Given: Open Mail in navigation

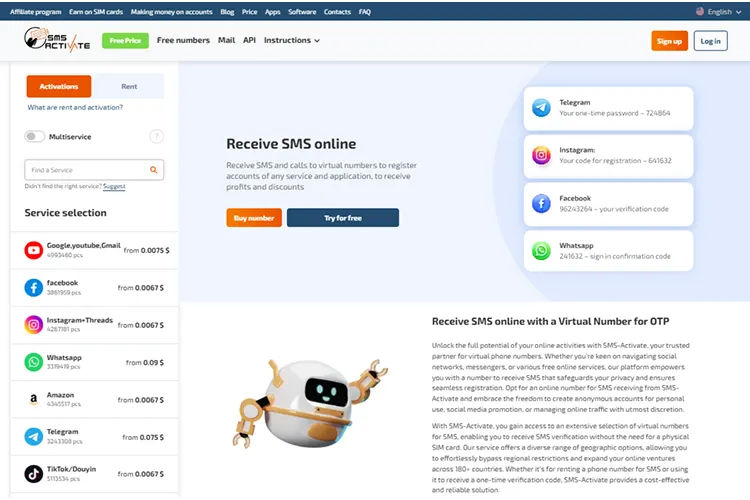Looking at the screenshot, I should pyautogui.click(x=226, y=40).
